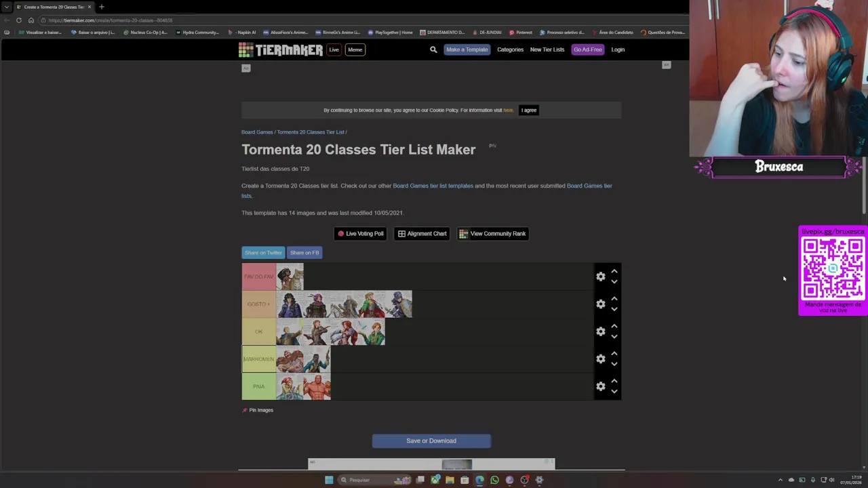Open volume control in system tray
Image resolution: width=868 pixels, height=488 pixels.
click(831, 480)
